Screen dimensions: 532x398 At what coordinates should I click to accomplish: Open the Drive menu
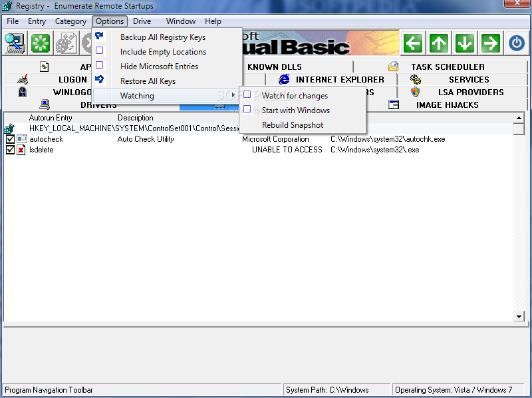coord(142,21)
